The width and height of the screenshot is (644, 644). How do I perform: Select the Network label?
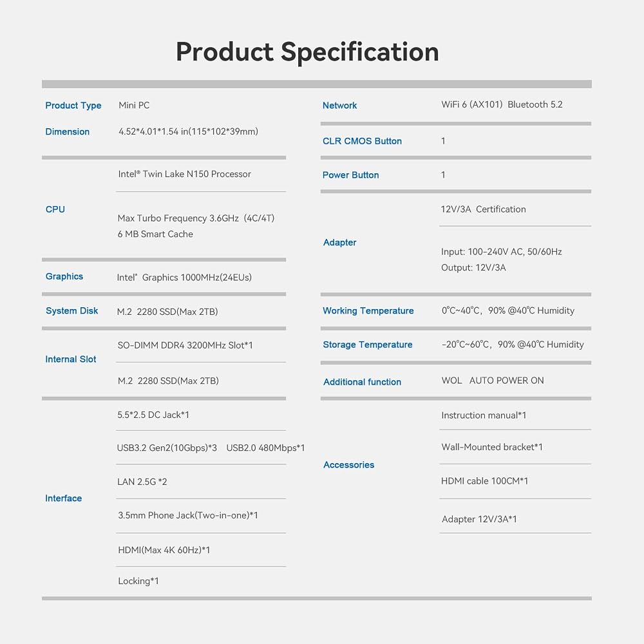click(x=339, y=106)
